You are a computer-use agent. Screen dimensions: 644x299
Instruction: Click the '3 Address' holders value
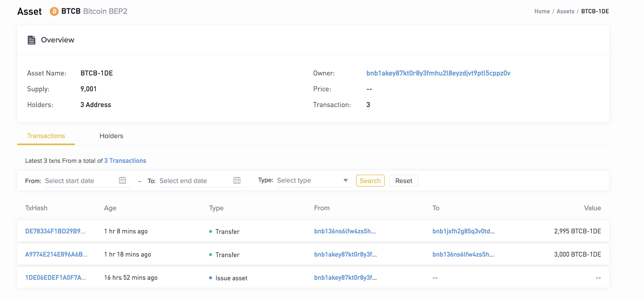coord(95,105)
